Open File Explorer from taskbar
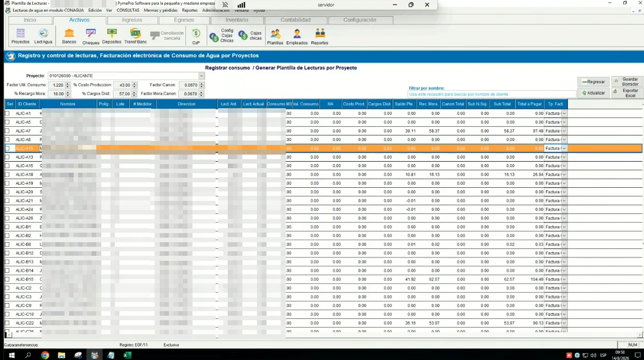The width and height of the screenshot is (644, 360). point(61,355)
